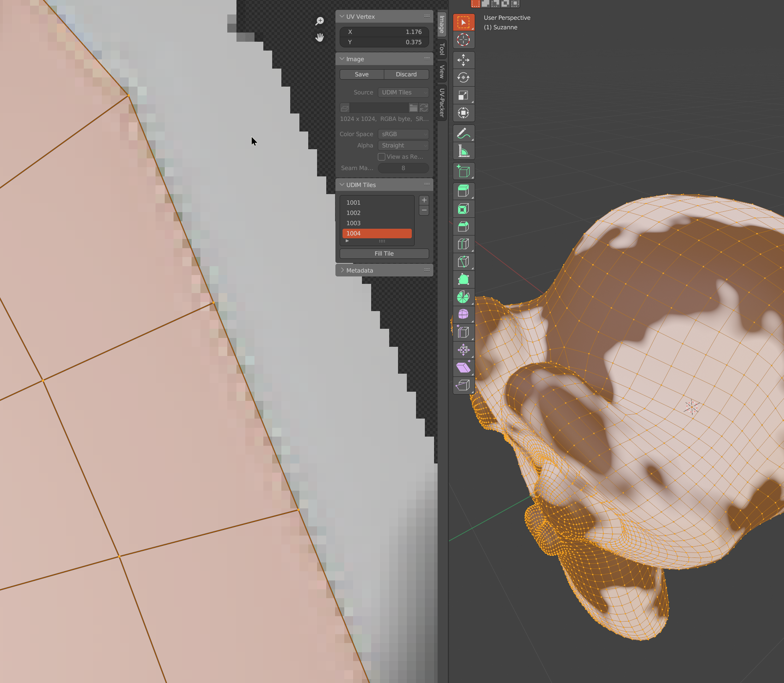
Task: Activate the Move tool
Action: click(463, 60)
